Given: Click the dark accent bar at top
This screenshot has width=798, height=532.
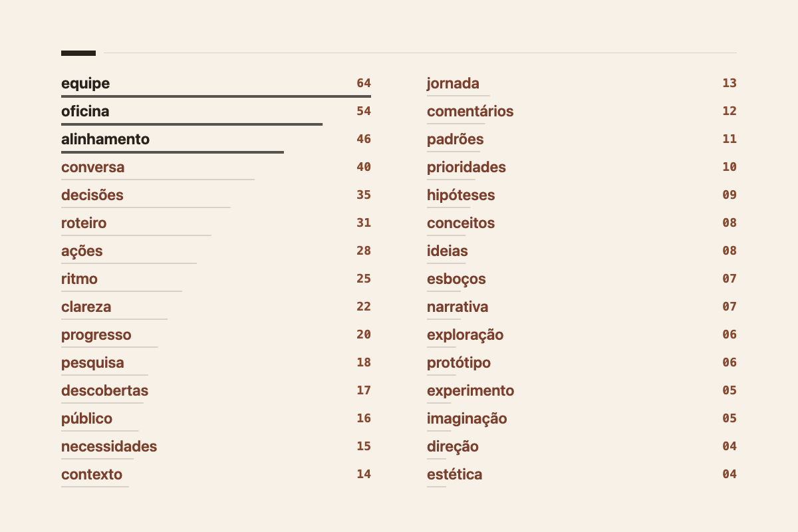Looking at the screenshot, I should (78, 53).
